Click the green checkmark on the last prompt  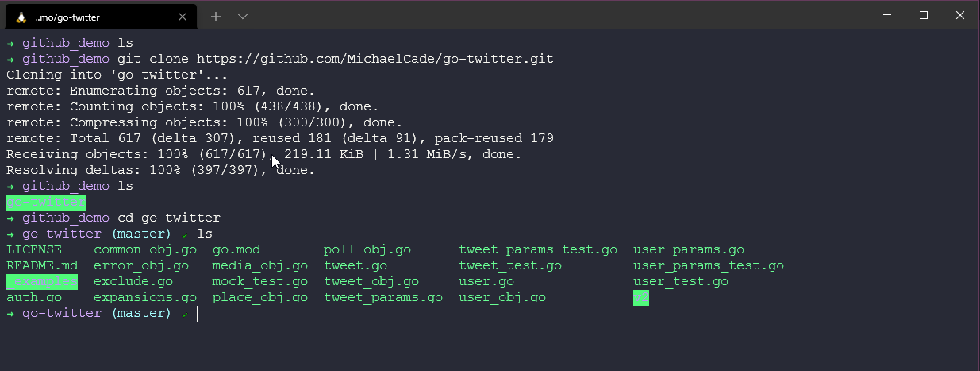(184, 314)
